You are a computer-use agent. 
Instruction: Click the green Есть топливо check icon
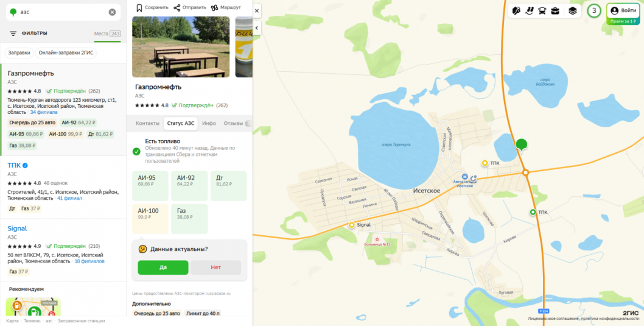tap(136, 152)
